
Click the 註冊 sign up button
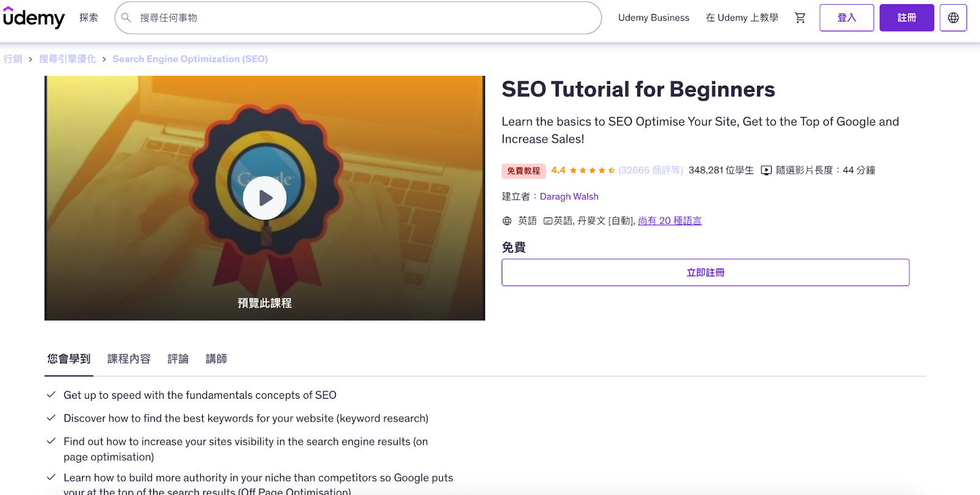[x=907, y=18]
